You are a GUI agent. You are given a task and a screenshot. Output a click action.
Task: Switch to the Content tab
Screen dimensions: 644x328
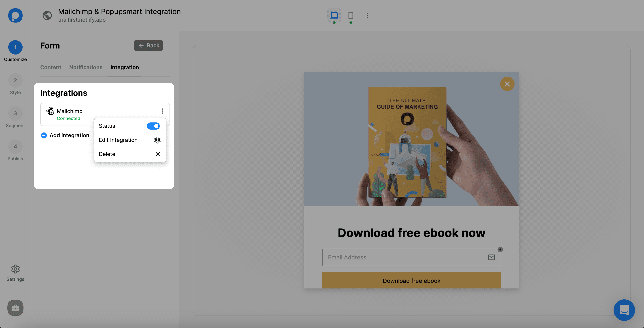coord(51,67)
